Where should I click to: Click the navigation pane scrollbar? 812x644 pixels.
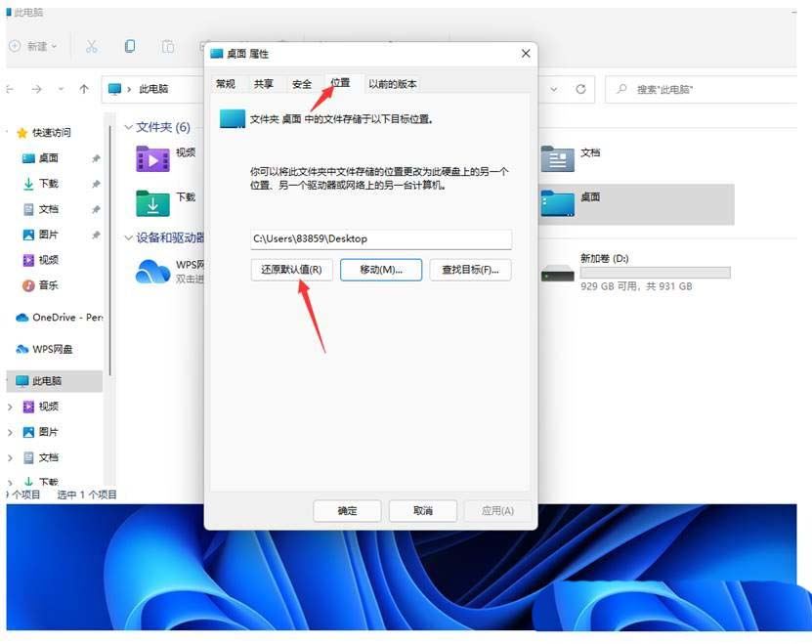click(x=109, y=251)
